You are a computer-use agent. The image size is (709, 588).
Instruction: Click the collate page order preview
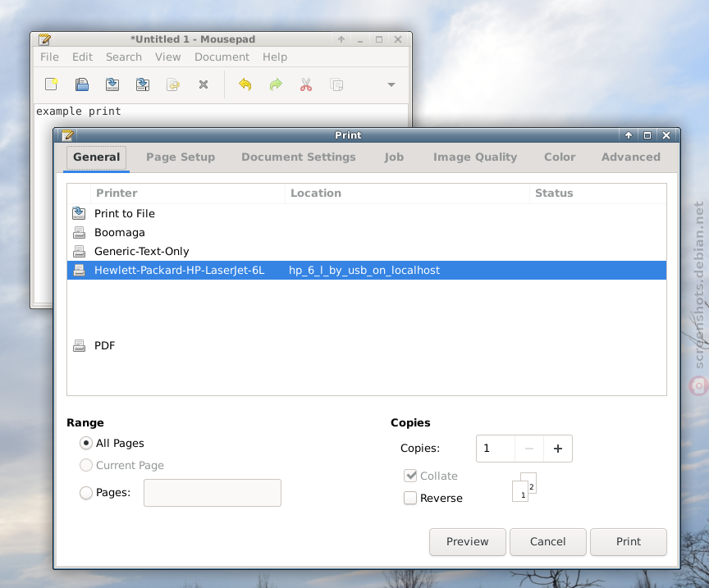click(x=524, y=487)
